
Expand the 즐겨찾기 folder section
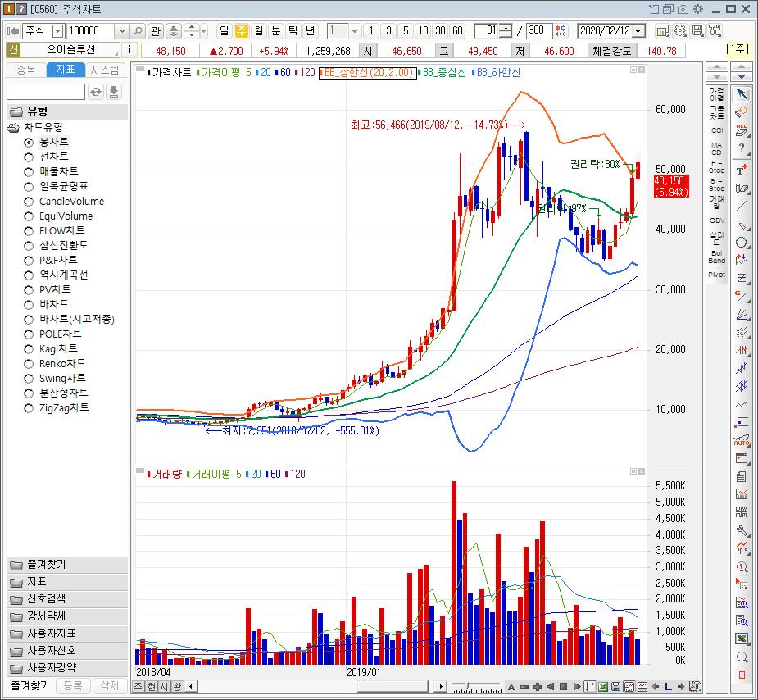(x=68, y=565)
